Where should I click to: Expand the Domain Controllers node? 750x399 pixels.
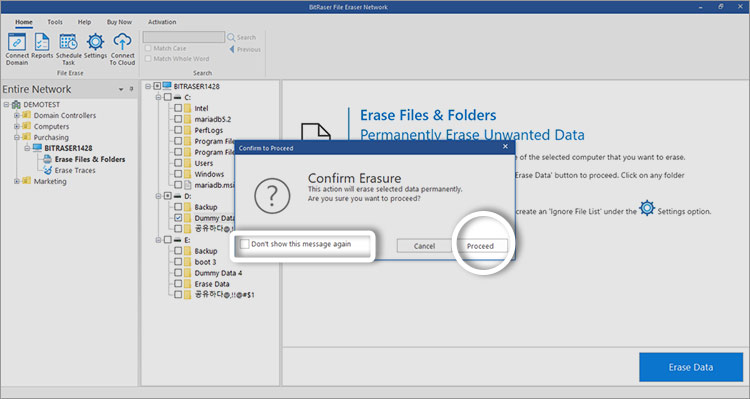(17, 115)
